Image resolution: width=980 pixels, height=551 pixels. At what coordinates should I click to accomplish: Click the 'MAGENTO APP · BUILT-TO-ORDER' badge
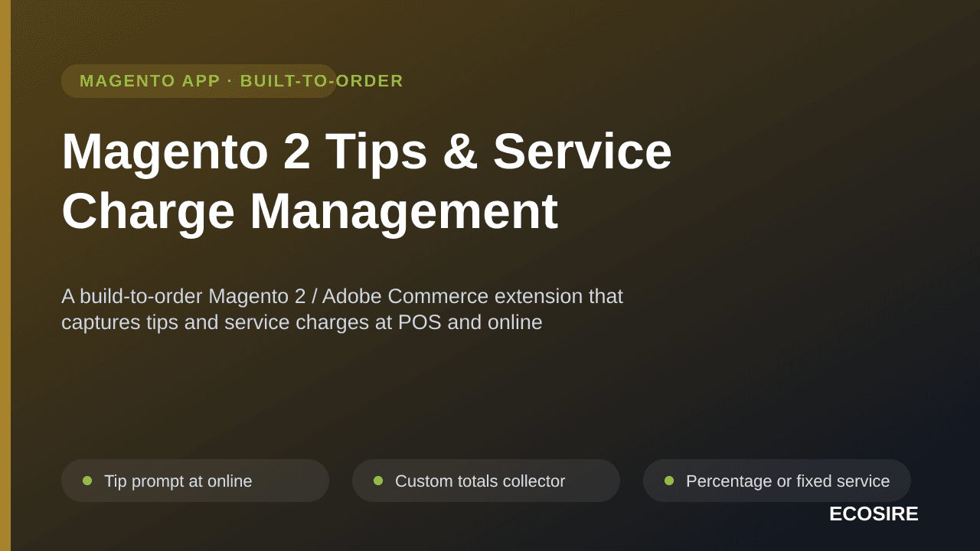[199, 81]
